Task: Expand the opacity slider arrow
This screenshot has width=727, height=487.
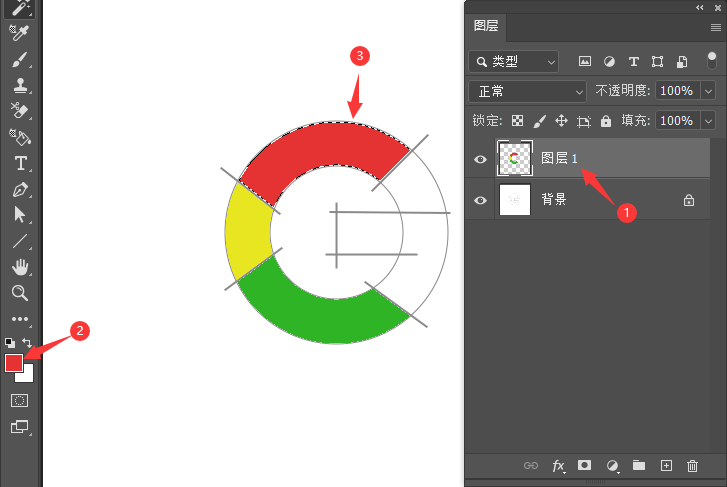Action: click(708, 91)
